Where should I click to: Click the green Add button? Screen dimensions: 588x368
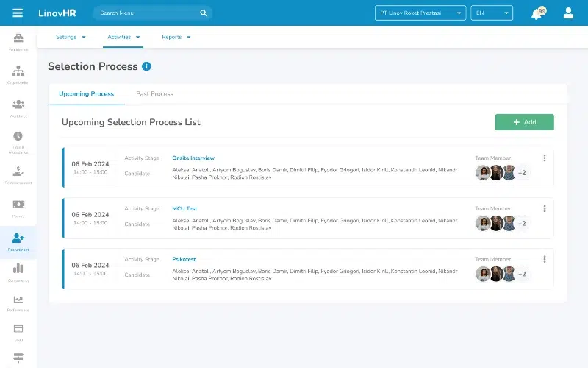[x=524, y=122]
